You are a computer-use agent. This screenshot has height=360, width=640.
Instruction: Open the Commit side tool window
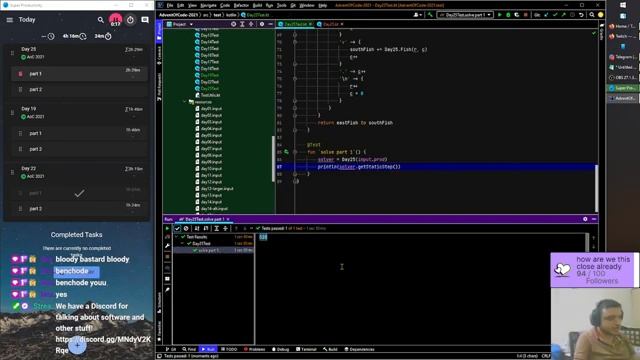(159, 55)
